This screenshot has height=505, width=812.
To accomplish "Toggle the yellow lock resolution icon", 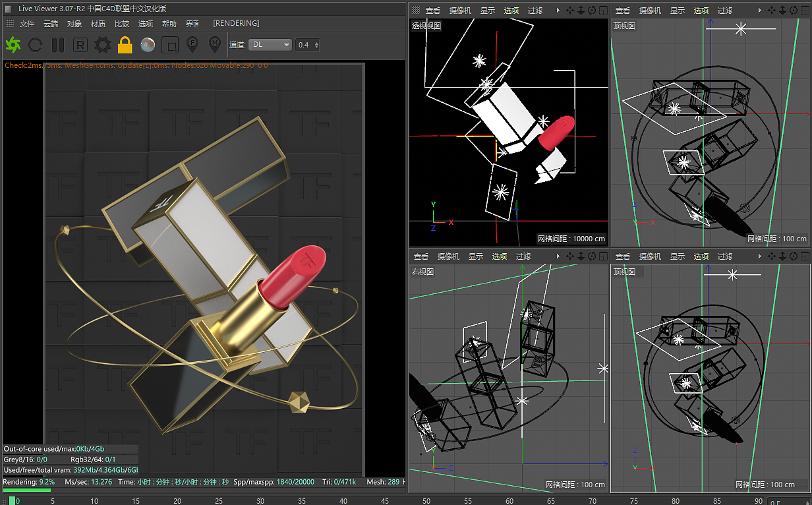I will click(x=125, y=45).
